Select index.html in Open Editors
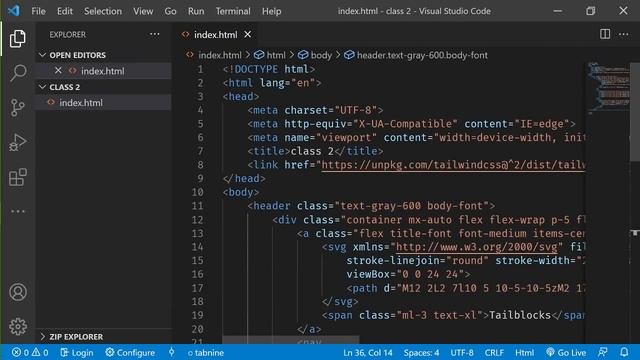 (103, 71)
